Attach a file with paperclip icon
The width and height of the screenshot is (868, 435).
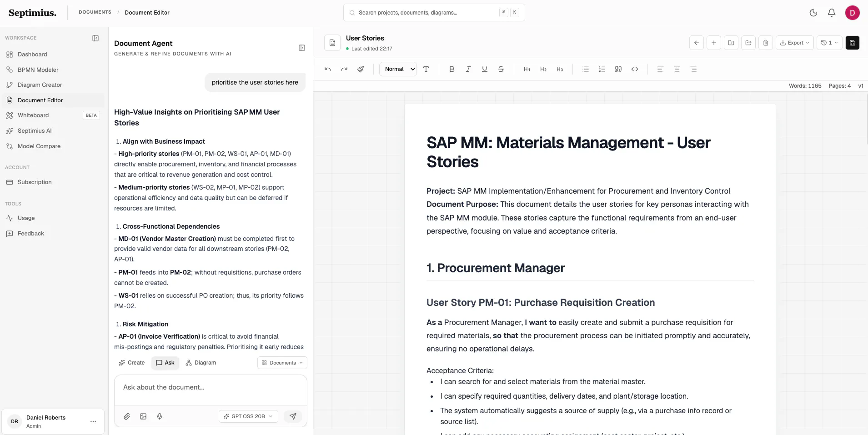pos(127,416)
